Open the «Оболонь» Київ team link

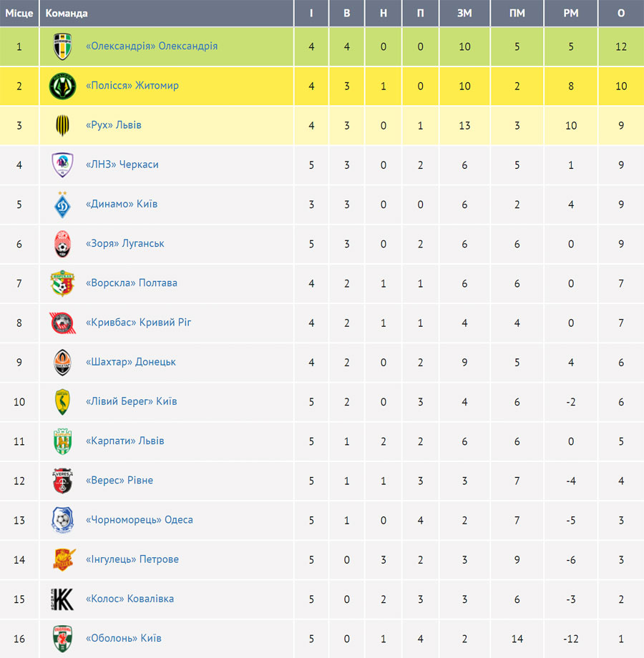tap(123, 638)
